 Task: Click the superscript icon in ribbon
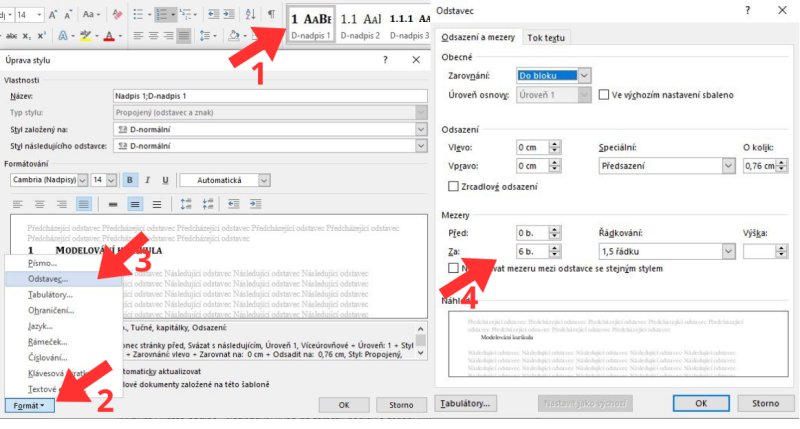point(42,36)
